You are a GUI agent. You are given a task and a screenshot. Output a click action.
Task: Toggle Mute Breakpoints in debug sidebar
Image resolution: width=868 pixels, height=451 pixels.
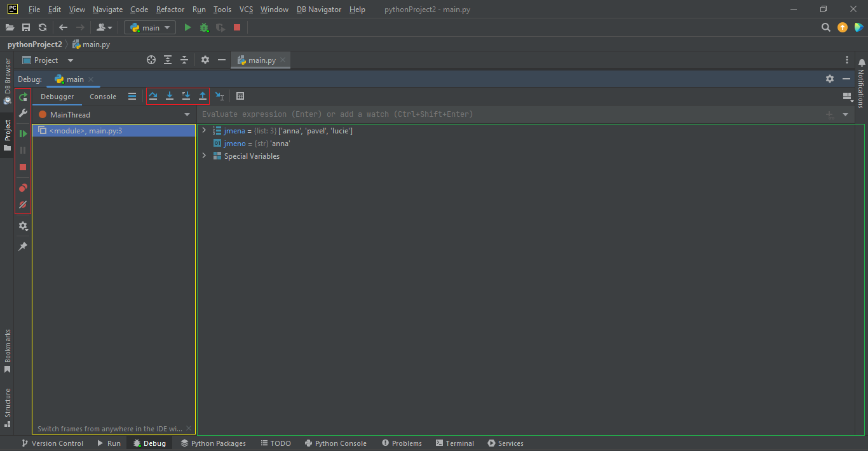(x=23, y=205)
